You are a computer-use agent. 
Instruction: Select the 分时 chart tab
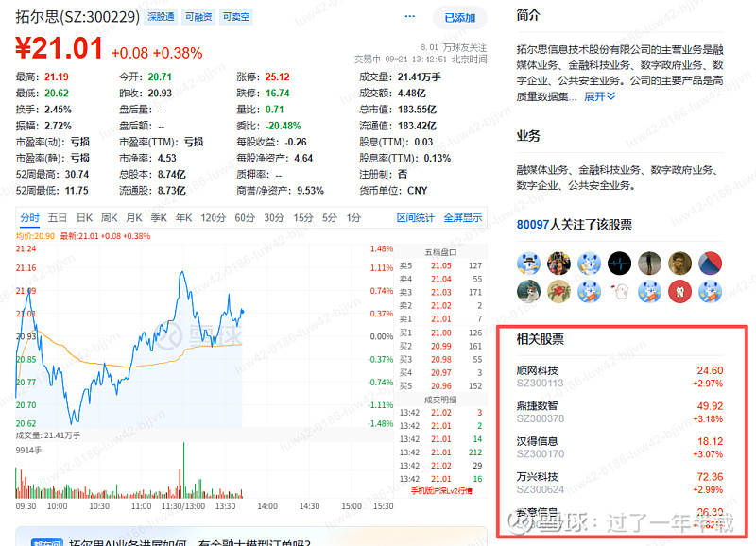tap(30, 218)
